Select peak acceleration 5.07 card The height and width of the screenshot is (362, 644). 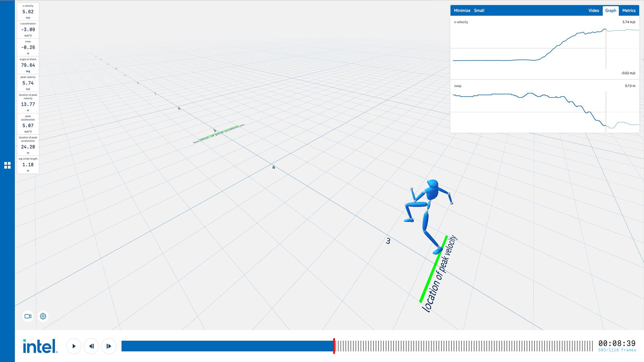click(28, 124)
